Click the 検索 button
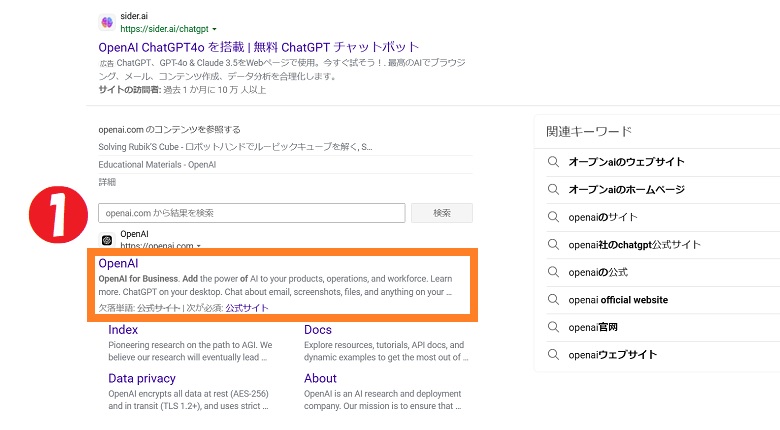Viewport: 780px width, 430px height. click(442, 213)
